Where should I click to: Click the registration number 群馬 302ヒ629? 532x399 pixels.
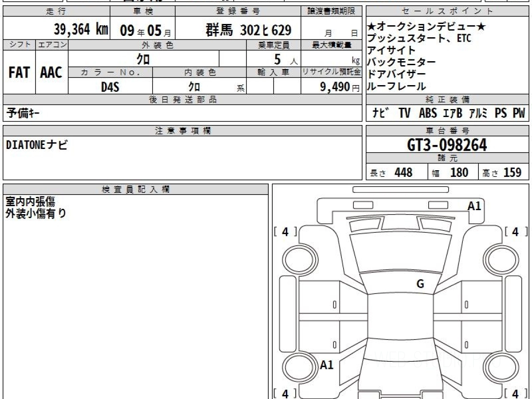point(248,30)
